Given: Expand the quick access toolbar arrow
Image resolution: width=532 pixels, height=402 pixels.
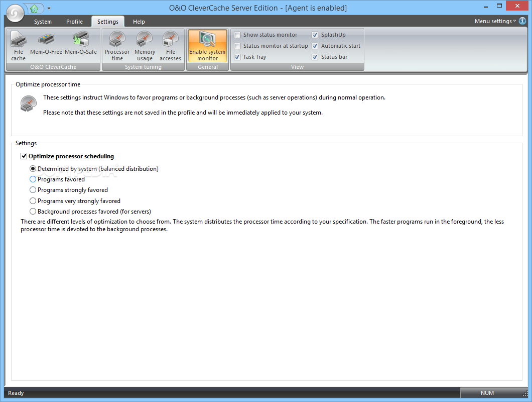Looking at the screenshot, I should [x=49, y=8].
